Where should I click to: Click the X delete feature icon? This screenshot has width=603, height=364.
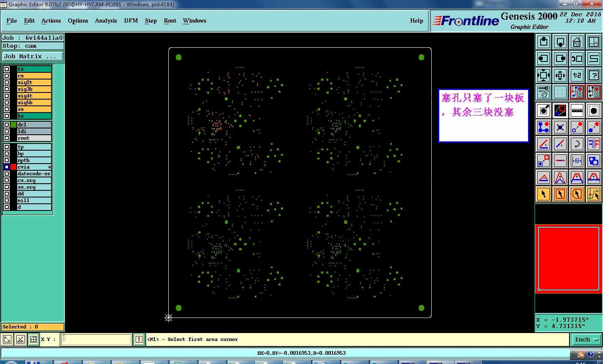560,127
